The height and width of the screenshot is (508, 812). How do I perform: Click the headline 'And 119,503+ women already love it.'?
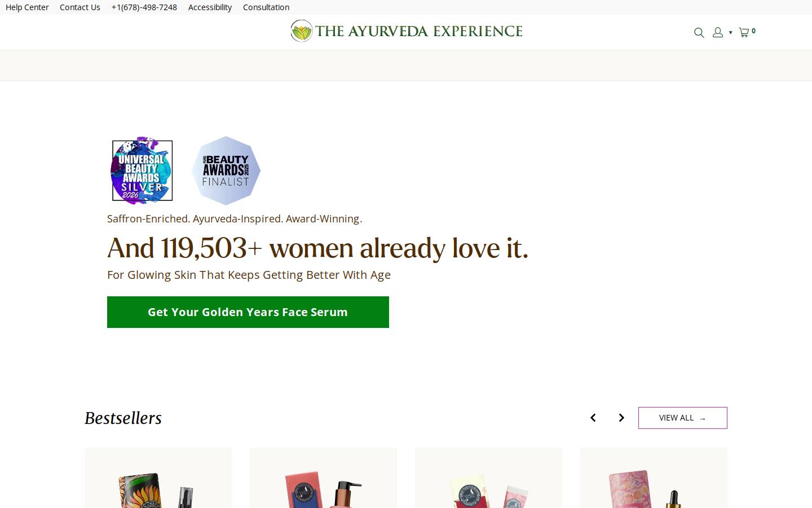(x=317, y=248)
